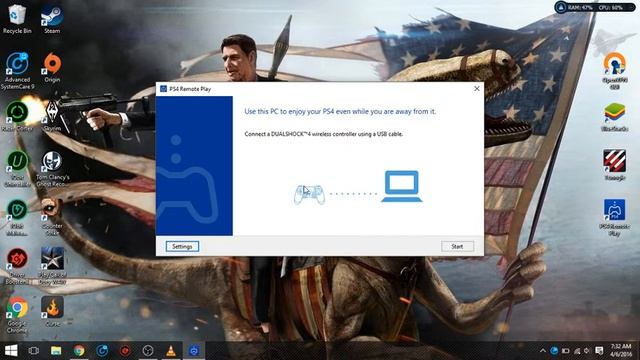This screenshot has width=640, height=360.
Task: Select the Counter Strike desktop shortcut
Action: (52, 216)
